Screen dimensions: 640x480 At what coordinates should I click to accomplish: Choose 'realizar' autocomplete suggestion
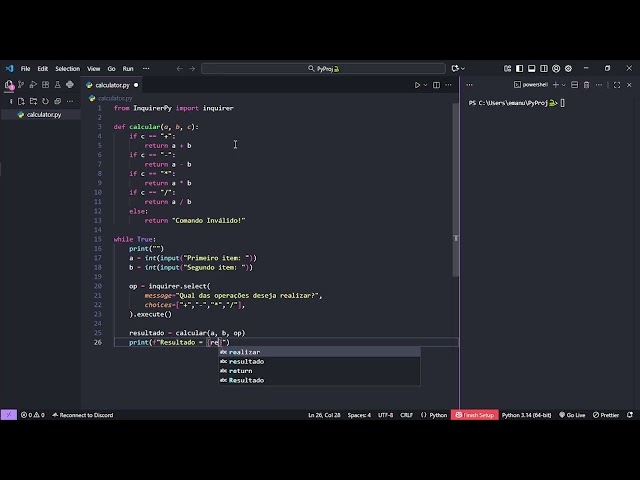pyautogui.click(x=319, y=352)
